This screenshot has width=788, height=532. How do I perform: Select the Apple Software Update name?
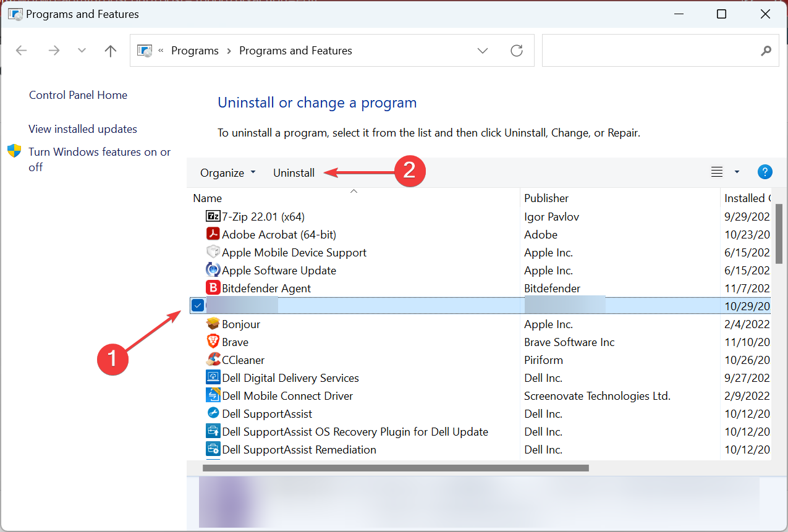tap(279, 270)
